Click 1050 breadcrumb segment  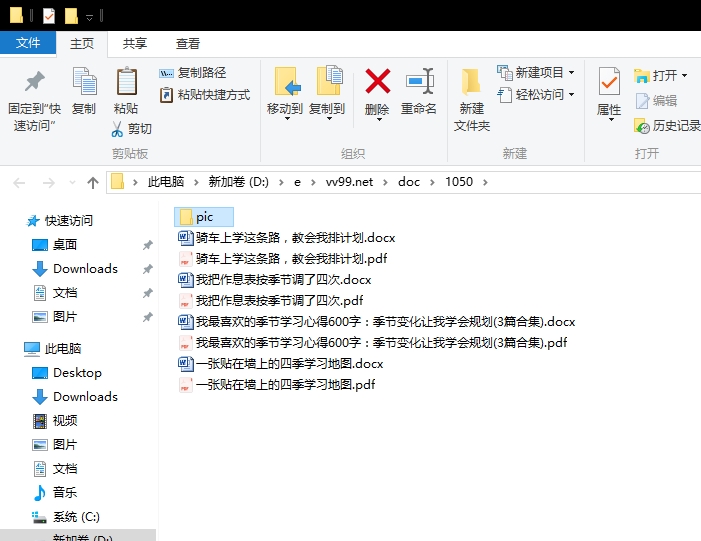pyautogui.click(x=459, y=182)
